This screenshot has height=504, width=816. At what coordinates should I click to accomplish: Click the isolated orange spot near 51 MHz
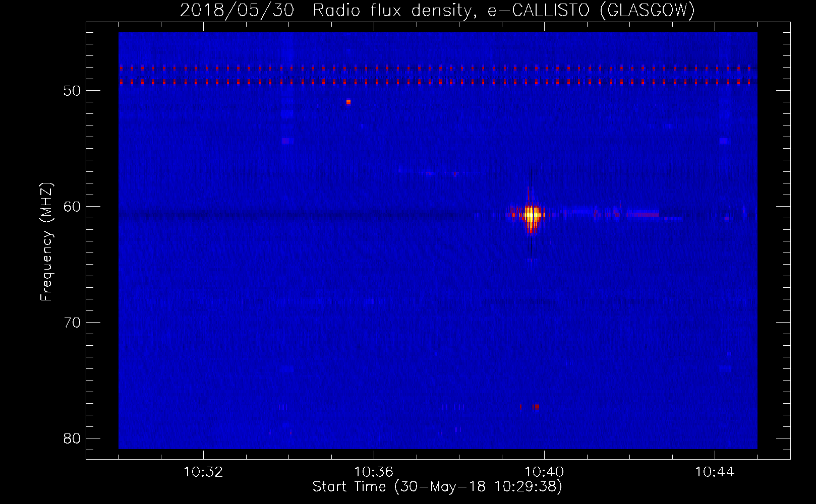[348, 102]
